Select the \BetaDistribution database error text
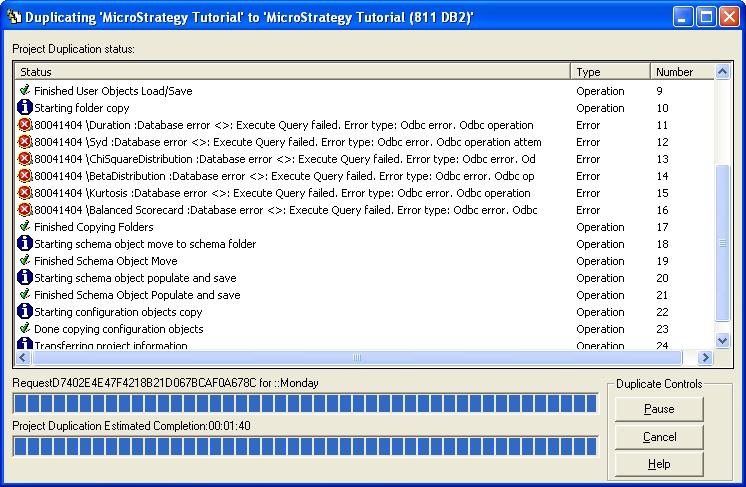The height and width of the screenshot is (487, 746). 285,176
